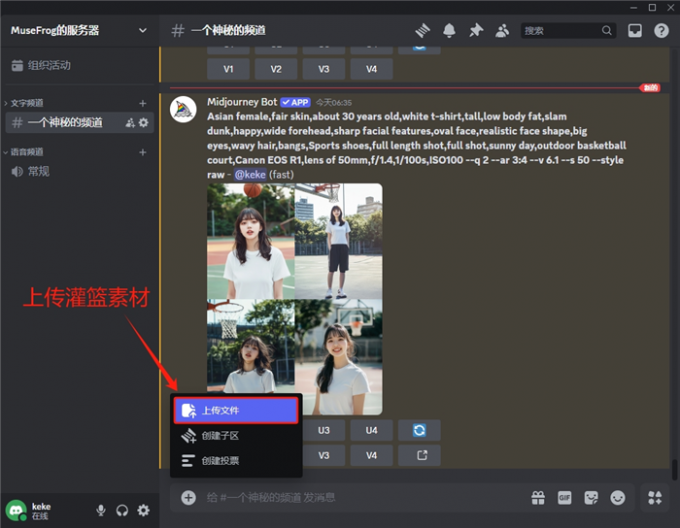Click keke user avatar in bottom panel
Viewport: 680px width, 528px height.
[16, 510]
